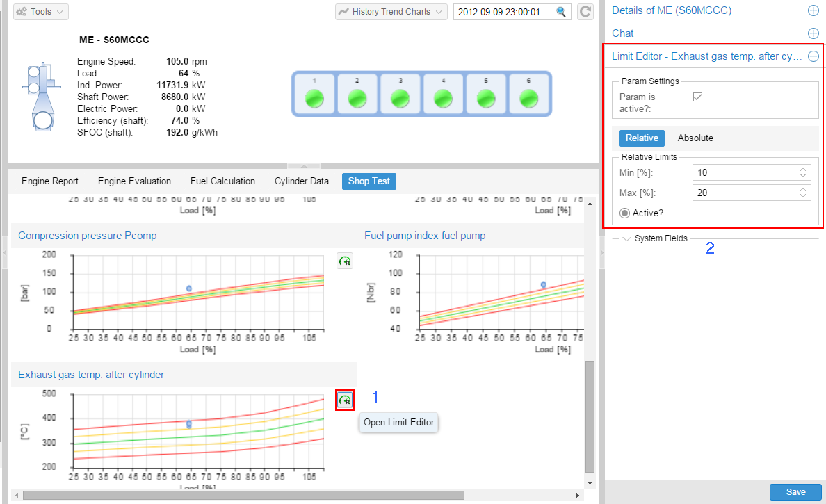Open the Tools dropdown menu

pyautogui.click(x=41, y=12)
